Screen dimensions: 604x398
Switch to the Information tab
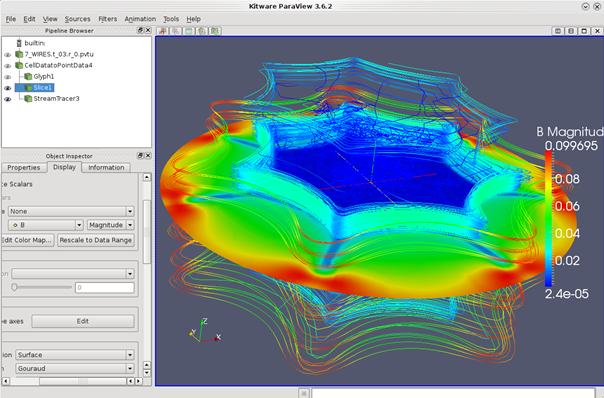pos(106,168)
